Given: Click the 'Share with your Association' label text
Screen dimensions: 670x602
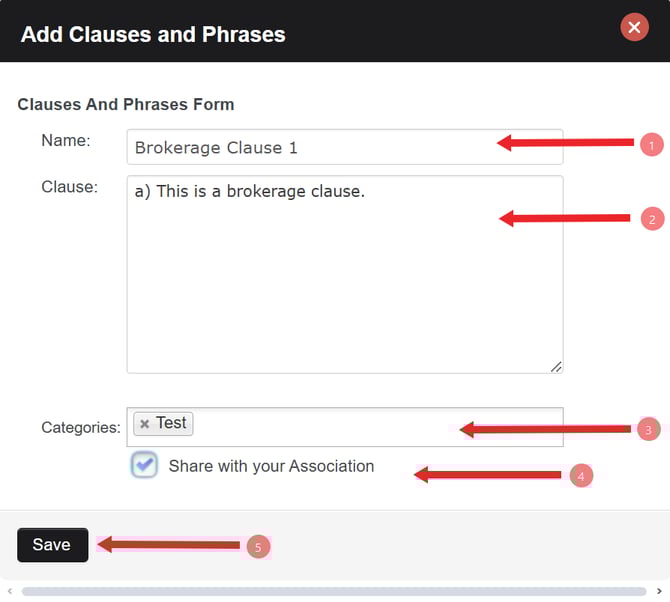Looking at the screenshot, I should (271, 466).
